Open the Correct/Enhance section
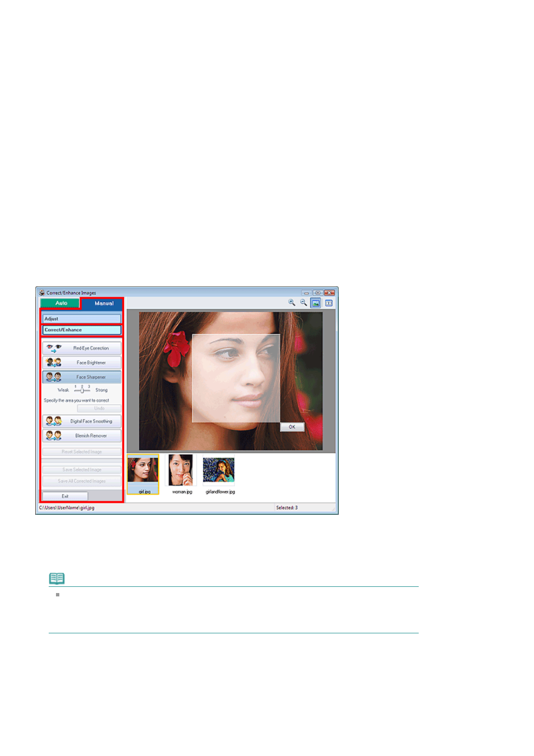 [x=82, y=330]
